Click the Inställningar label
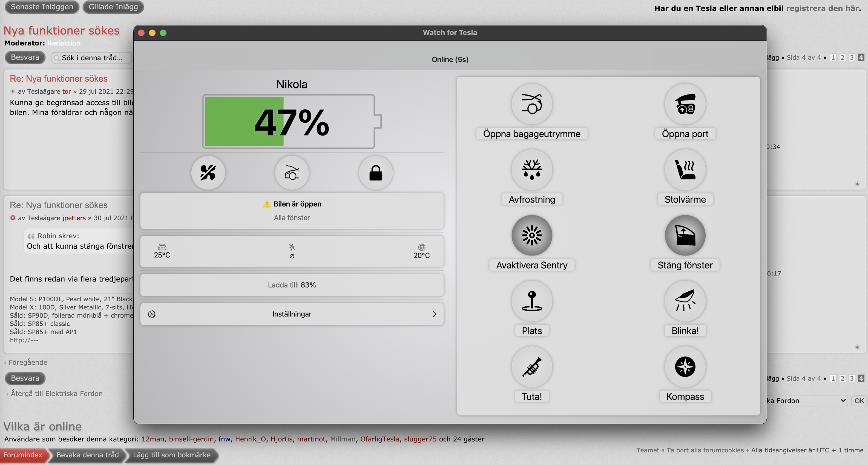 292,314
